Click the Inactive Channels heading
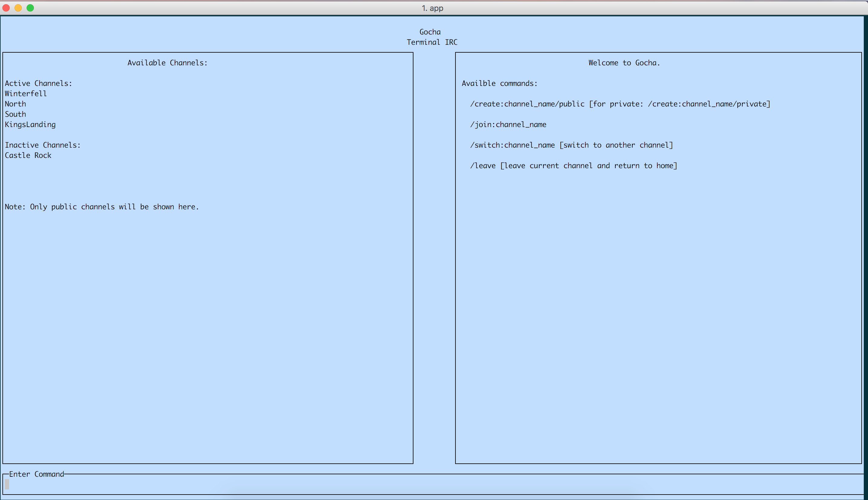This screenshot has width=868, height=500. point(43,145)
